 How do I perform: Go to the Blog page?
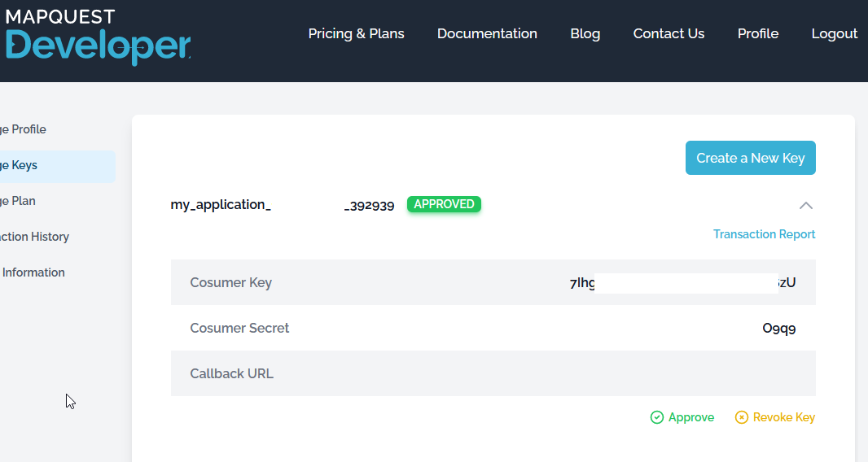pos(585,33)
